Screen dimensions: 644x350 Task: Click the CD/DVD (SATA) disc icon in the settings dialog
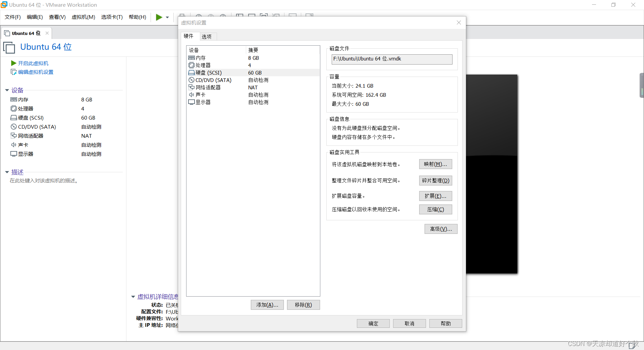[192, 80]
